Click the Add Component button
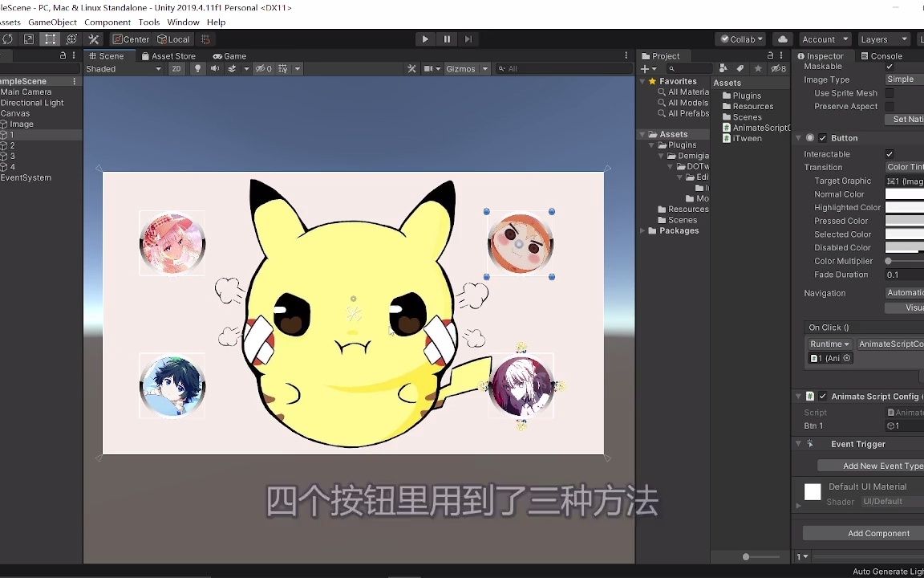This screenshot has height=578, width=924. pyautogui.click(x=879, y=532)
